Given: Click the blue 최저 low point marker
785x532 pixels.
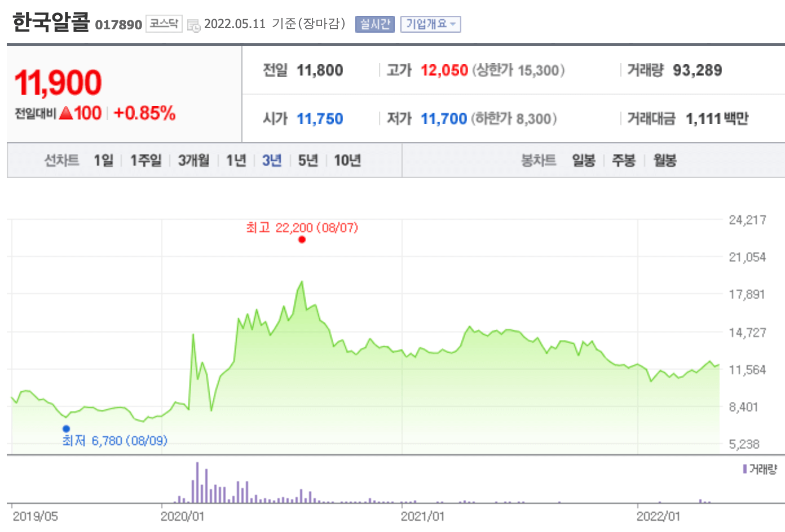Looking at the screenshot, I should point(66,429).
